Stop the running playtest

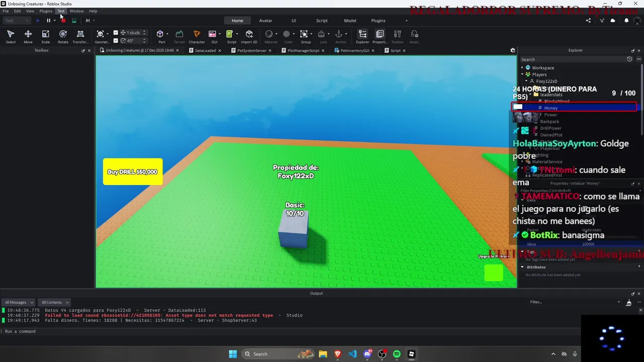[63, 20]
